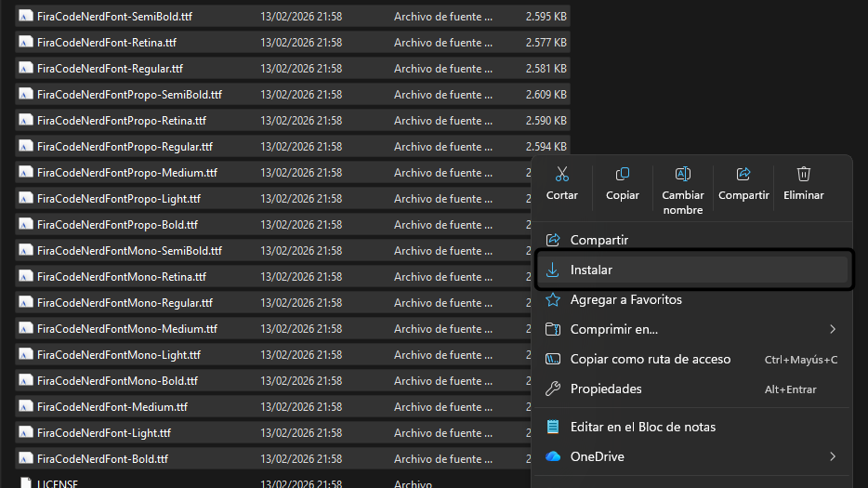Click font icon of FiraCodeNerdFont-Medium.ttf

click(x=25, y=406)
